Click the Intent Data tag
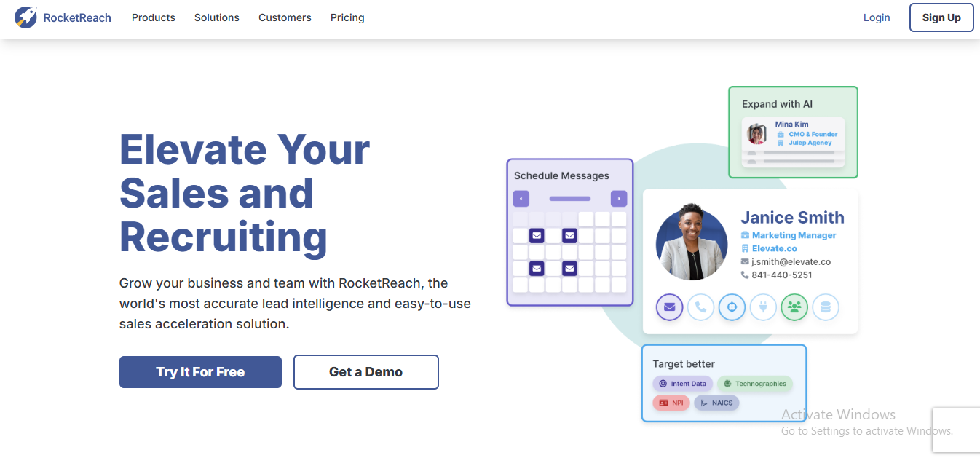Image resolution: width=980 pixels, height=458 pixels. click(x=682, y=384)
